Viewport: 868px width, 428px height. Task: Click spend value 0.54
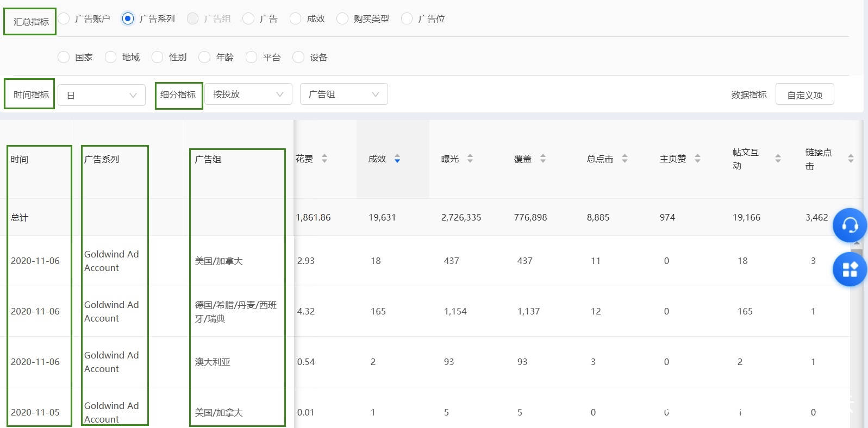[x=306, y=362]
